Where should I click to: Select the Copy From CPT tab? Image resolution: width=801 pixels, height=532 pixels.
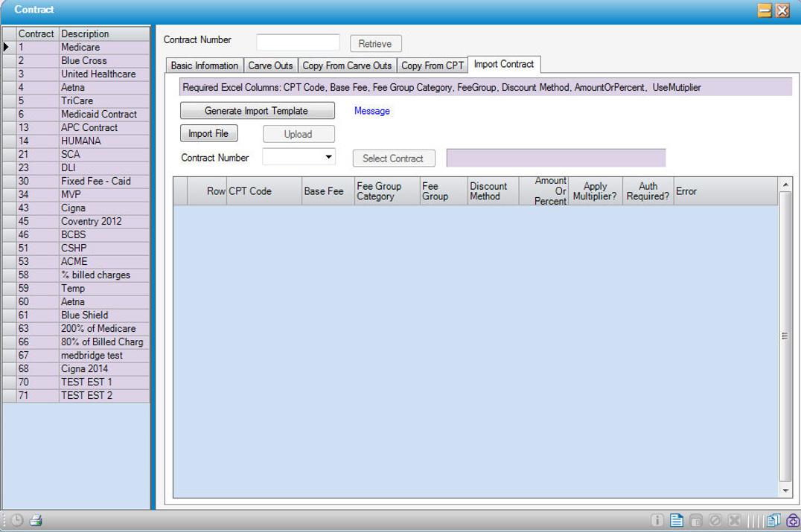(x=433, y=65)
